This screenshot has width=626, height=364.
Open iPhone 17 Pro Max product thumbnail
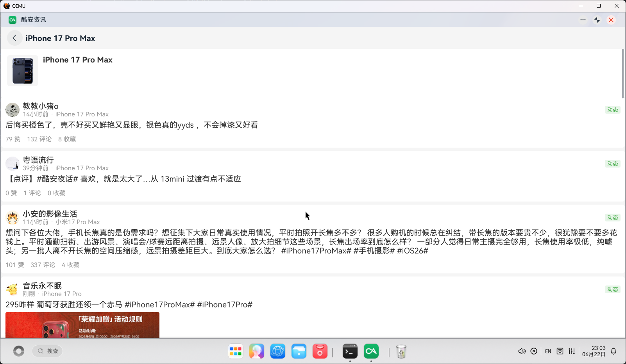tap(23, 71)
